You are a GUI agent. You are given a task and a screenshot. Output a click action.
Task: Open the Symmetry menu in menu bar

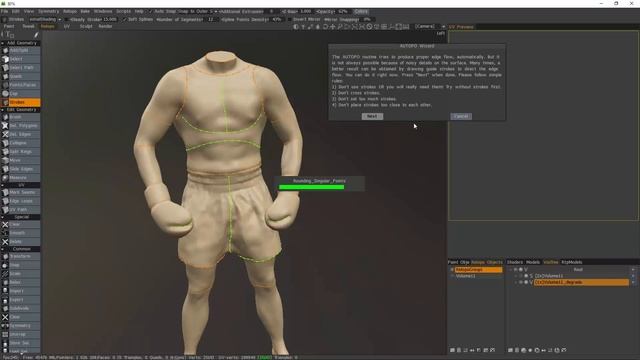pos(49,11)
